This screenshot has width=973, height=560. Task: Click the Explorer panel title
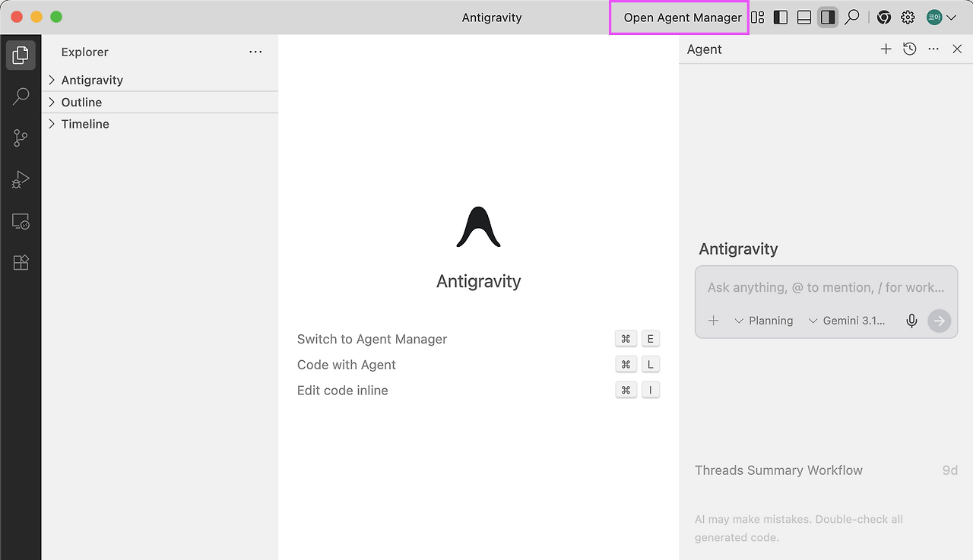pos(84,52)
